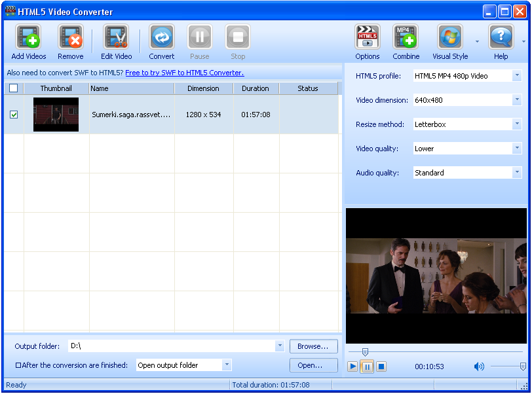
Task: Expand the Output folder path dropdown
Action: 280,346
